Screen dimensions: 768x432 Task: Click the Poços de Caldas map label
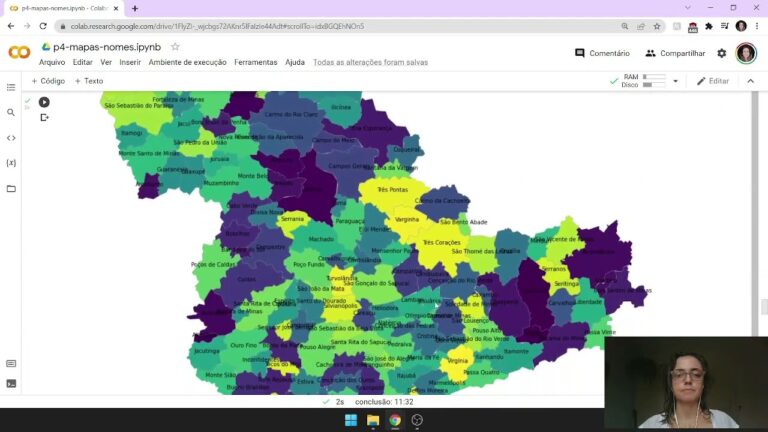[213, 264]
